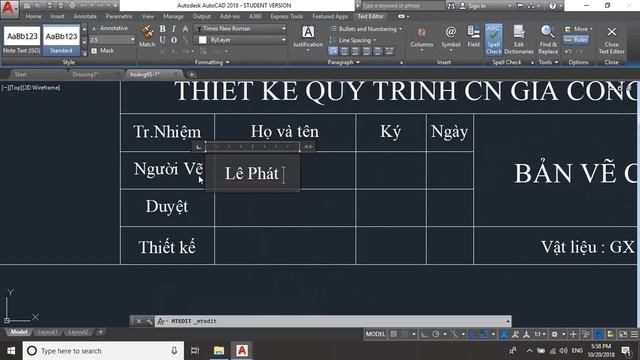Open the Times New Roman font dropdown

[x=240, y=29]
